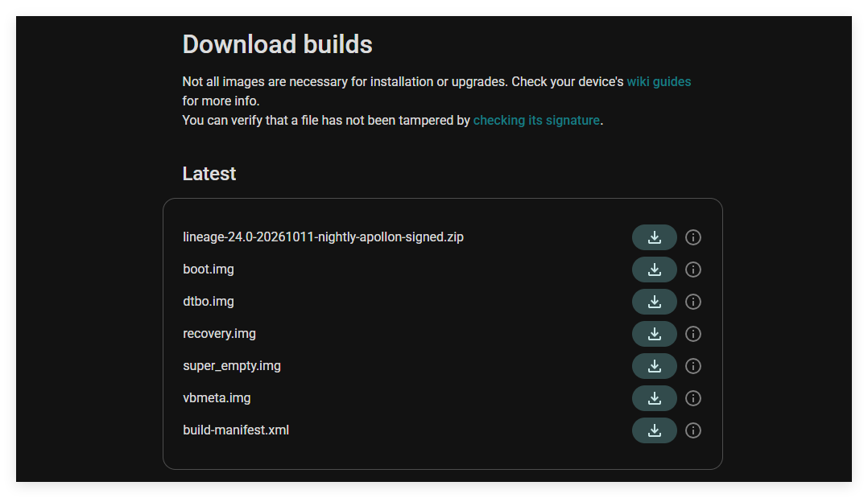
Task: Click the Latest section heading
Action: point(209,174)
